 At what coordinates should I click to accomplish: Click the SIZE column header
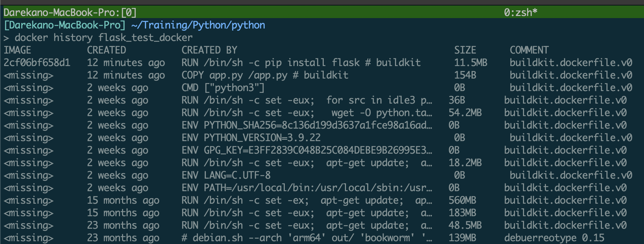(x=465, y=50)
